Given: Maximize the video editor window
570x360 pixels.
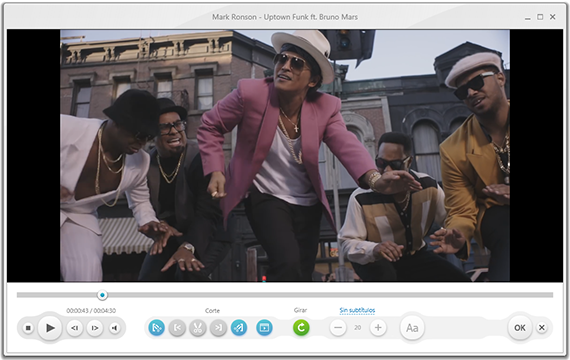Looking at the screenshot, I should 540,17.
